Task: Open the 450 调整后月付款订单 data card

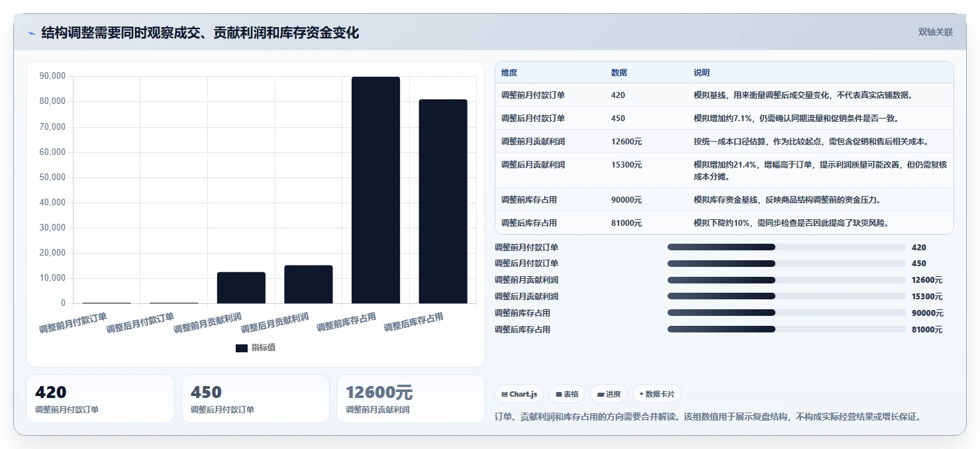Action: pyautogui.click(x=256, y=399)
